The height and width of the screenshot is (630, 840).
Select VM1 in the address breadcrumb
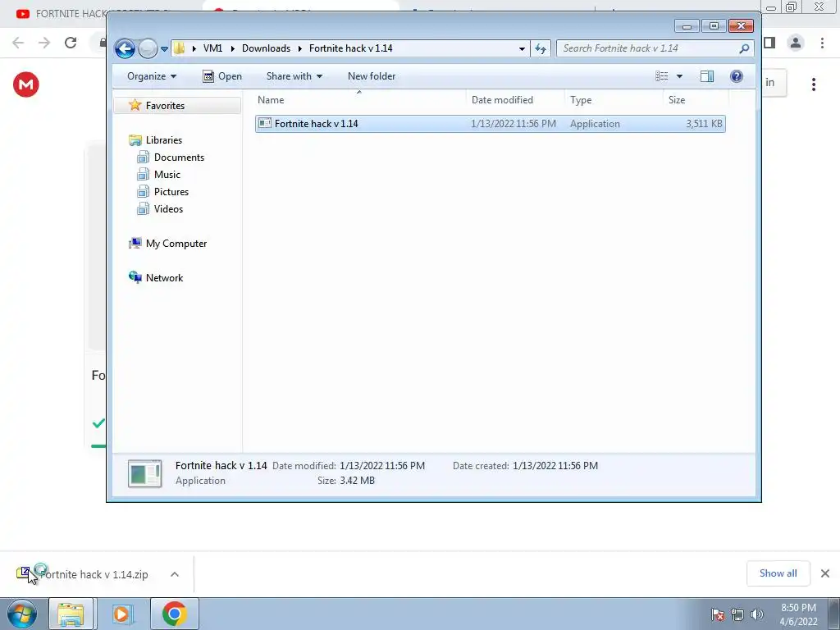click(212, 48)
